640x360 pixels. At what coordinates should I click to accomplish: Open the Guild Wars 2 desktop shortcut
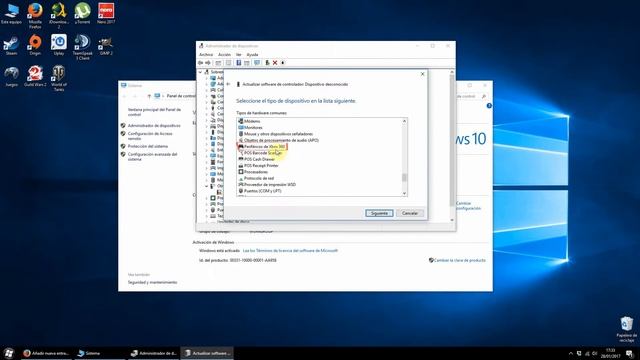[35, 76]
